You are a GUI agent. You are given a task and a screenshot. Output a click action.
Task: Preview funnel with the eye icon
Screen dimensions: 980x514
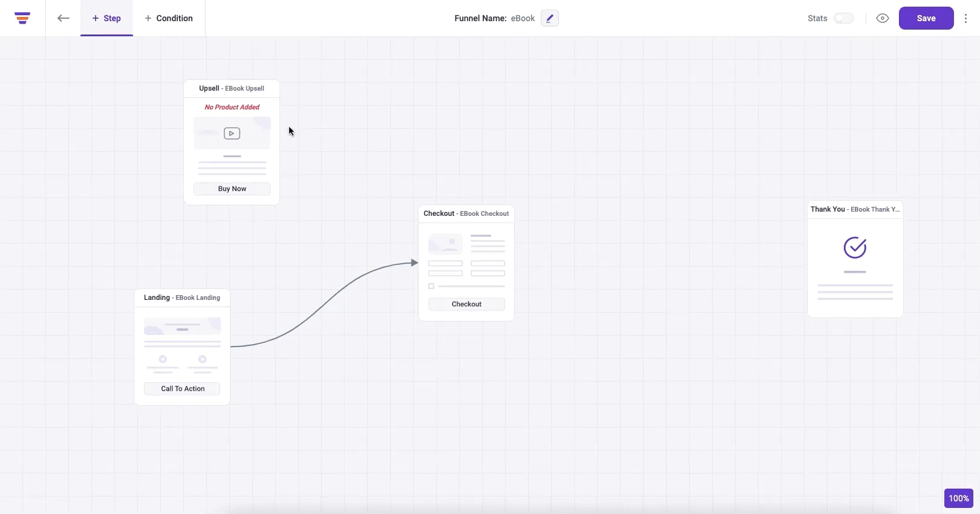883,18
